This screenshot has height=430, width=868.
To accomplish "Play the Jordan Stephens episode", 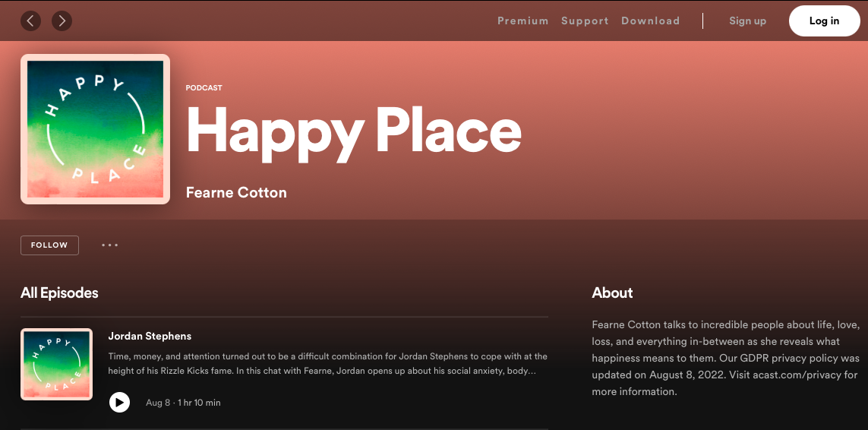I will [119, 403].
